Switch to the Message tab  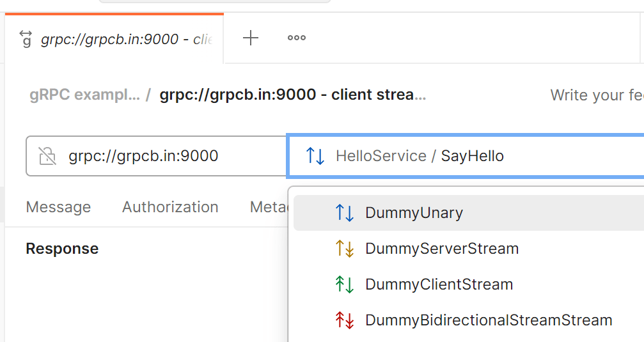coord(58,207)
